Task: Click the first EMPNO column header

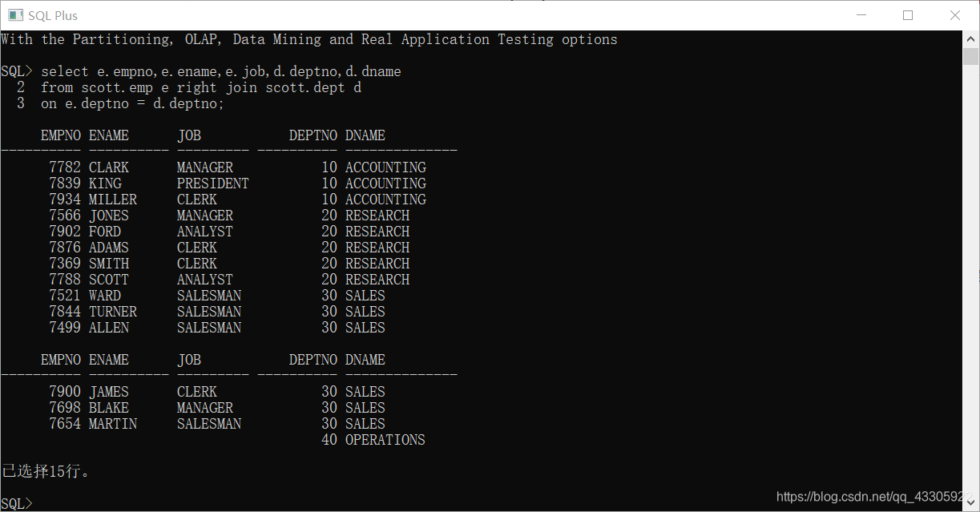Action: click(x=61, y=135)
